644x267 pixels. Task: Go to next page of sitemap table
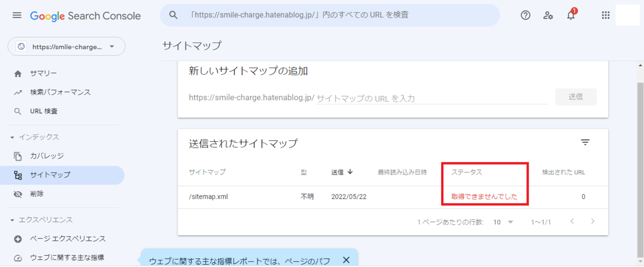(x=592, y=221)
